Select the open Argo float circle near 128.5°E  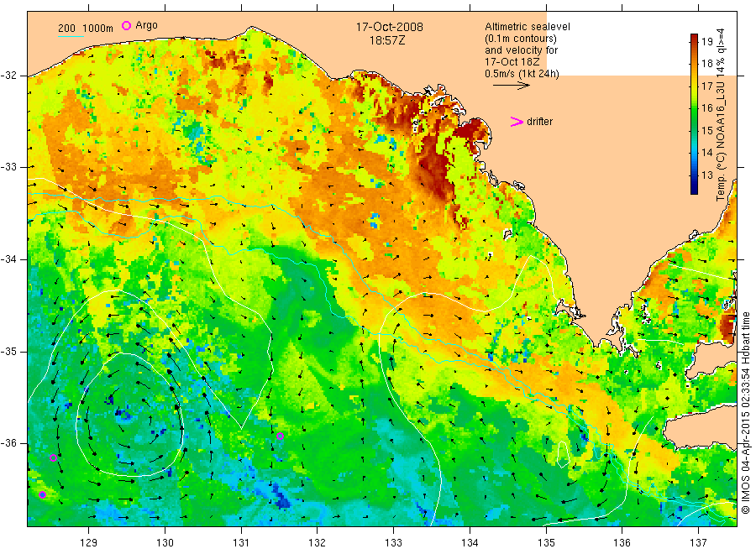[x=54, y=457]
